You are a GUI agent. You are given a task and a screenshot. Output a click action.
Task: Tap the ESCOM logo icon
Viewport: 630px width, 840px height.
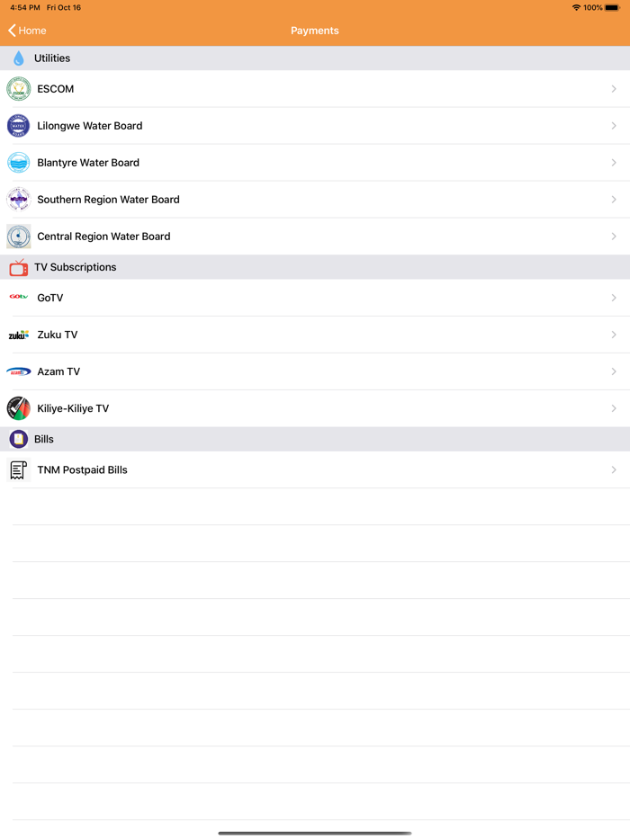pos(18,89)
